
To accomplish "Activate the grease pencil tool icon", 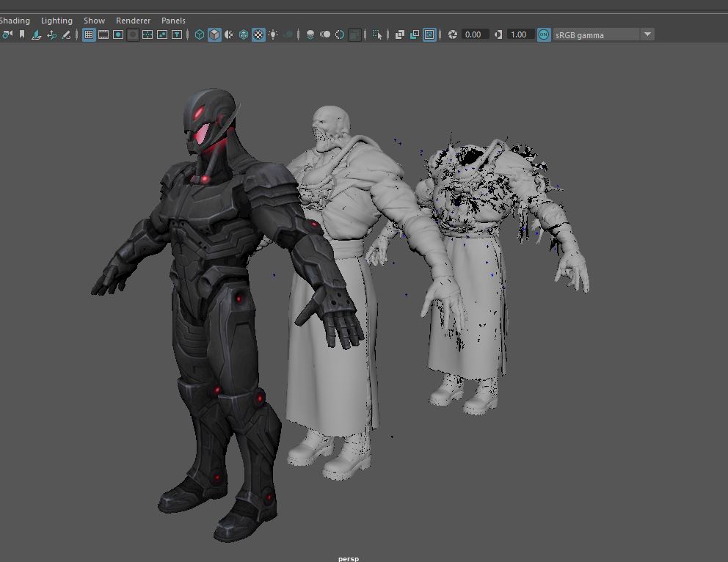I will 66,34.
